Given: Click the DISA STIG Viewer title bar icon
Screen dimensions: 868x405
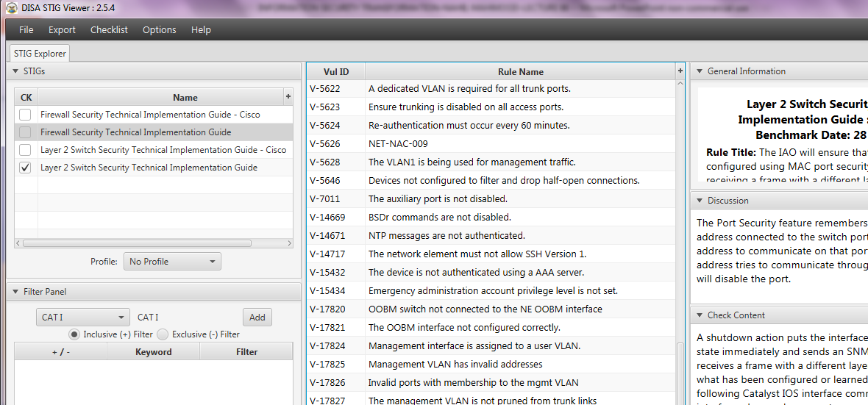Looking at the screenshot, I should pyautogui.click(x=11, y=8).
